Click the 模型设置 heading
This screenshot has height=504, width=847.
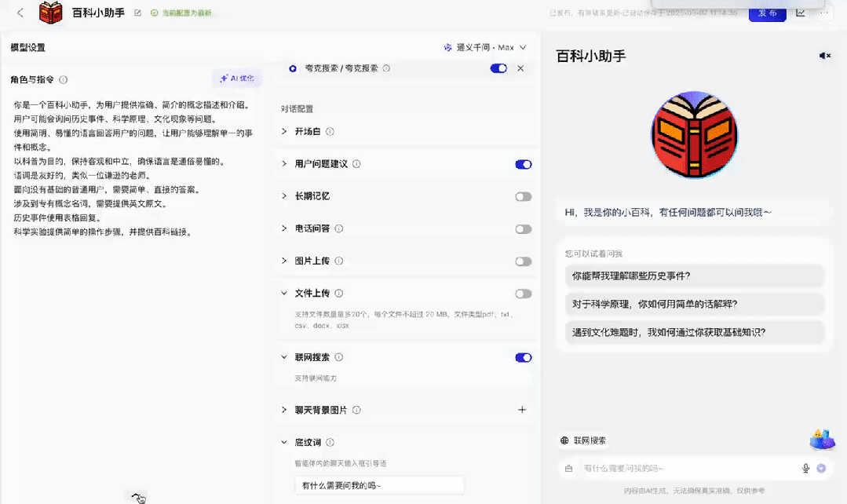point(28,48)
